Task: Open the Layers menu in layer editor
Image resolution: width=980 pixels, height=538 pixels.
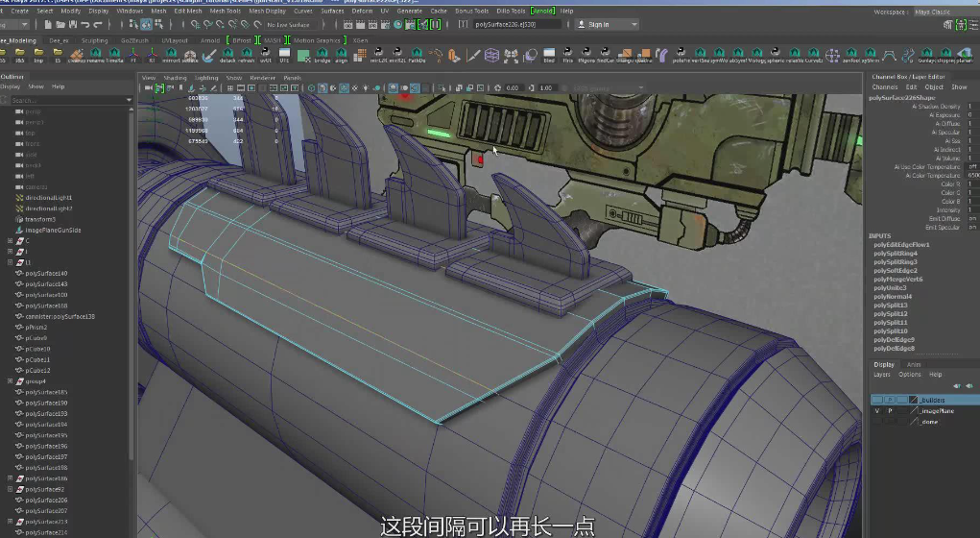Action: click(x=881, y=375)
